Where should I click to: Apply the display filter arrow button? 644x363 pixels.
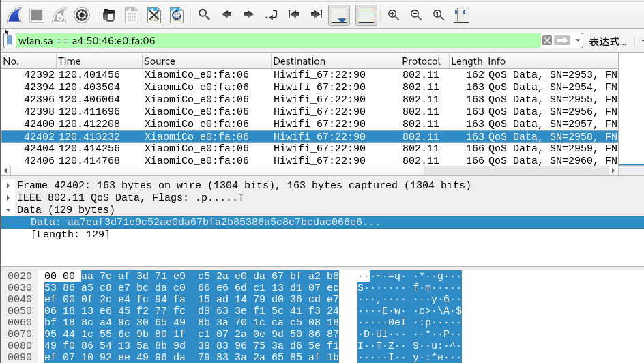[x=562, y=40]
